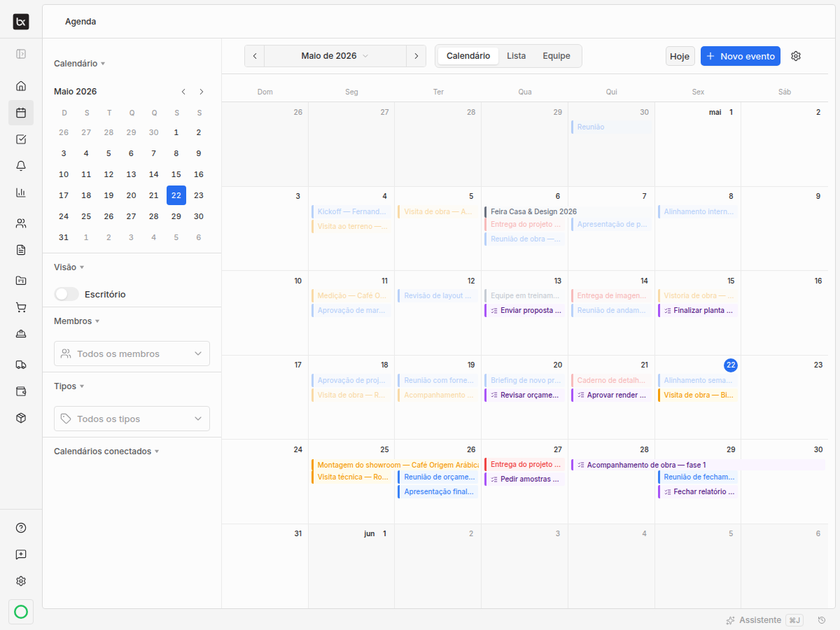Open the Revisar orçamento task on day 20
Viewport: 840px width, 630px height.
pos(524,395)
